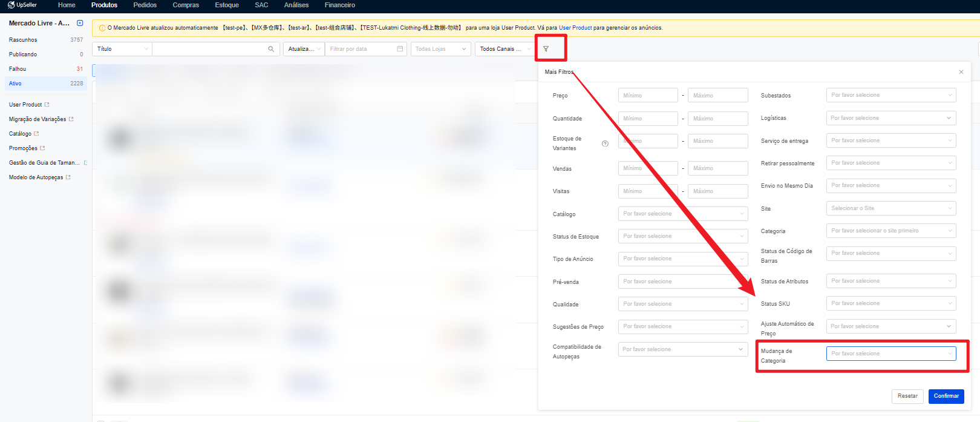Click marketplace switch icon next to Mercado Livre
Screen dimensions: 980x422
(80, 23)
